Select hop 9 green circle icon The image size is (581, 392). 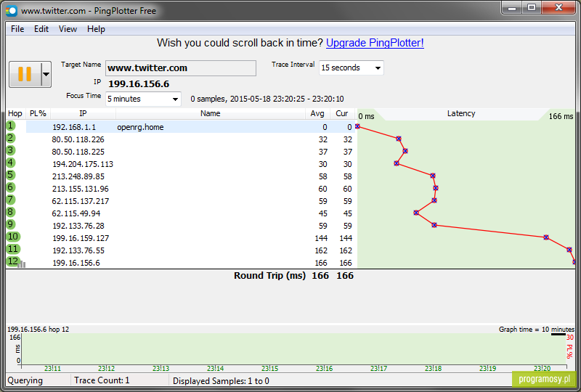(11, 224)
